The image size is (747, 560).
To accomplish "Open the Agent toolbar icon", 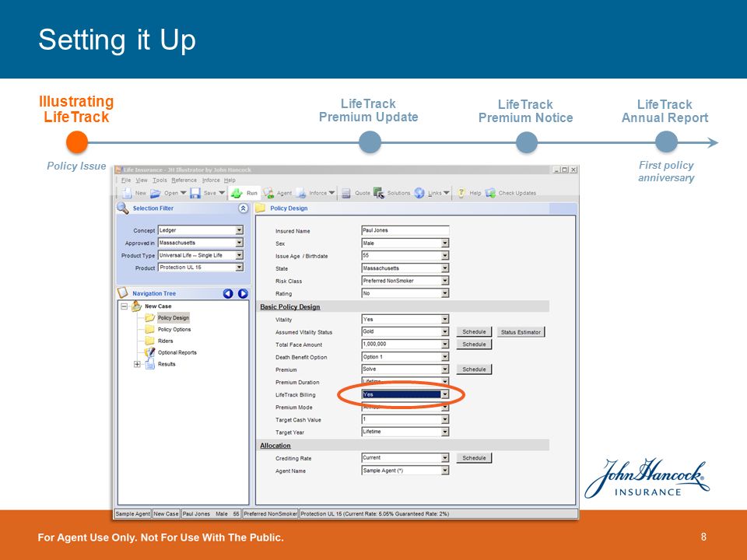I will click(268, 193).
